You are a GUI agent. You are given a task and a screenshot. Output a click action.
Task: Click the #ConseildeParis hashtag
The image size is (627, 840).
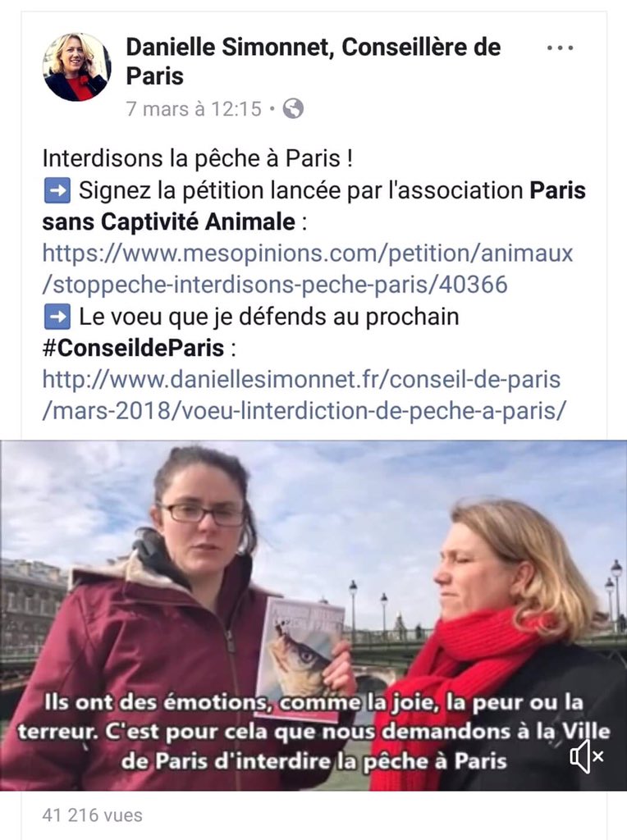[133, 348]
